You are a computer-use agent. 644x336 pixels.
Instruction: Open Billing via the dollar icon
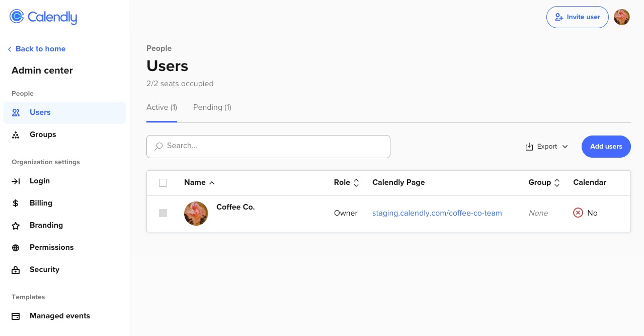click(x=16, y=204)
